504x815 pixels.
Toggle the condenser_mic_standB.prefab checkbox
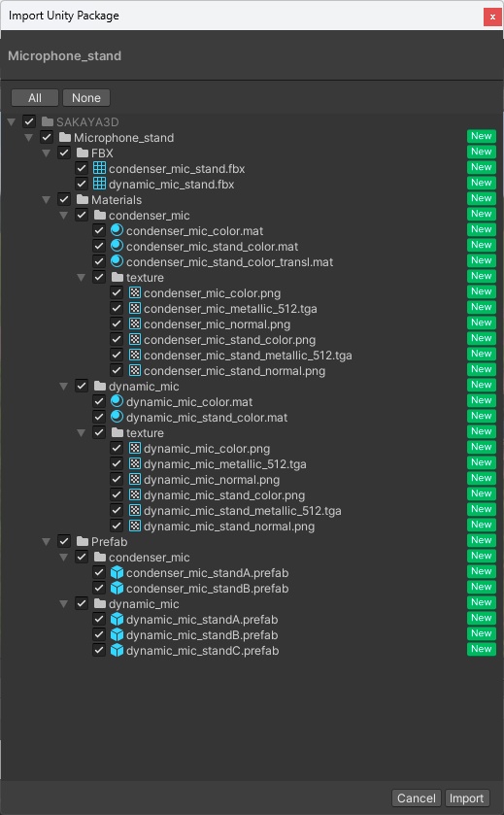[x=99, y=588]
